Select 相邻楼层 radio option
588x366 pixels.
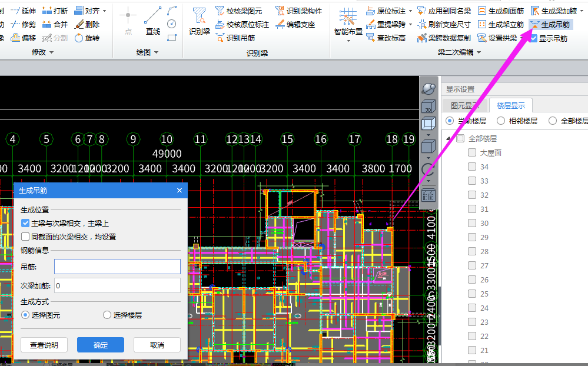pyautogui.click(x=501, y=121)
